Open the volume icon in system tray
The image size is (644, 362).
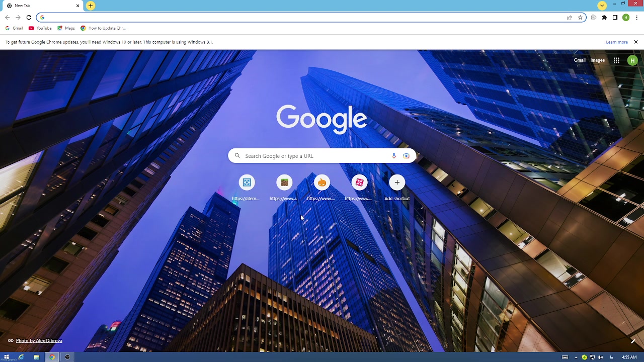pyautogui.click(x=600, y=357)
